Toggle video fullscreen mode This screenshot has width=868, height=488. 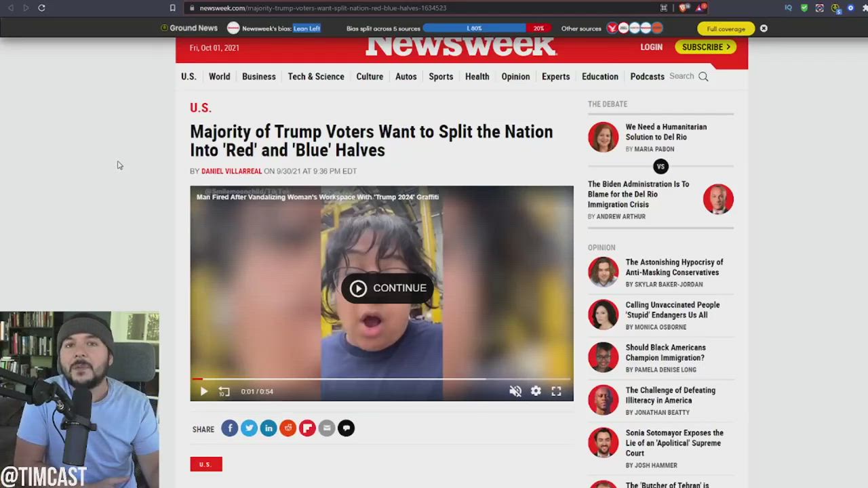tap(556, 391)
